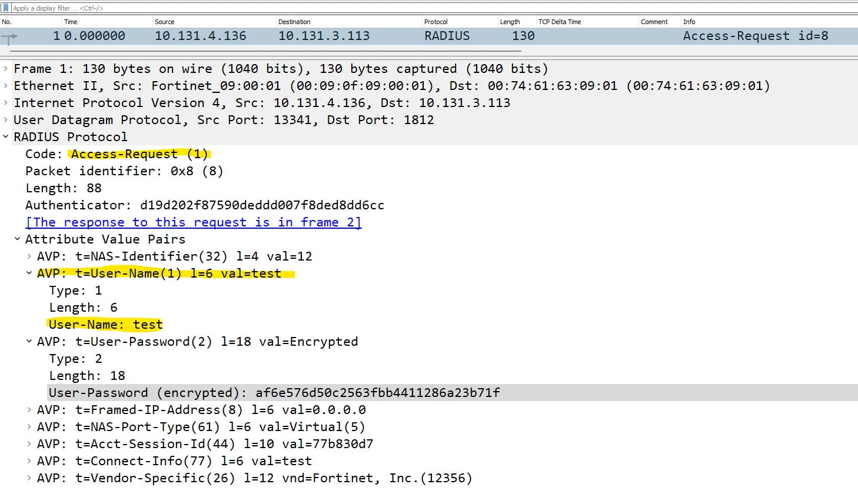Viewport: 858px width, 504px height.
Task: Expand the NAS-Port-Type AVP
Action: pyautogui.click(x=29, y=427)
